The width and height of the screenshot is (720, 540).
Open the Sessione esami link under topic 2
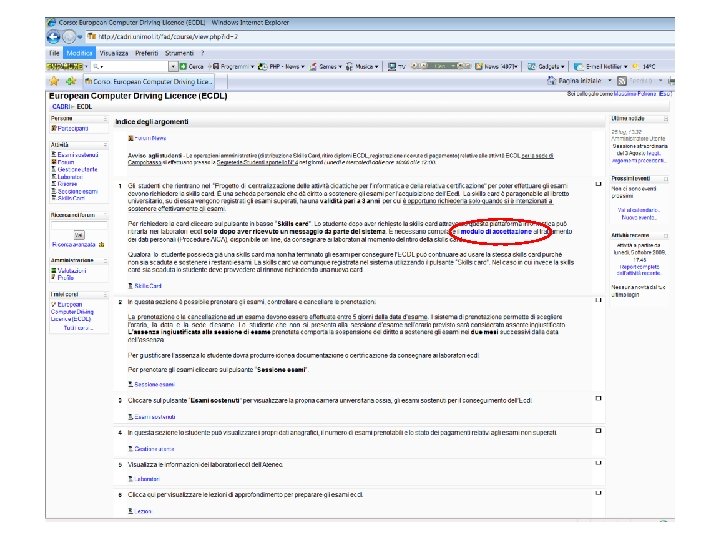tap(154, 385)
